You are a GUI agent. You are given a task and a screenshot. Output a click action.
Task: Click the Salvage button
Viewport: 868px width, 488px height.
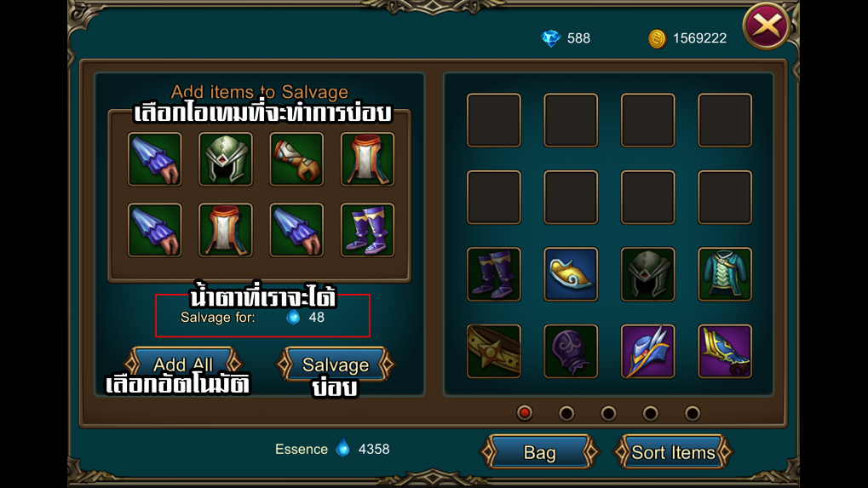pos(336,364)
